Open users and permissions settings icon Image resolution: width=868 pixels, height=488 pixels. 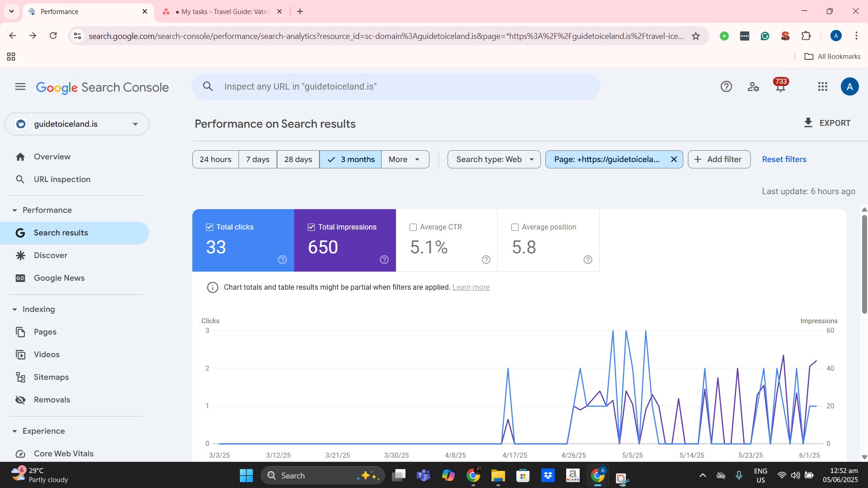(x=753, y=86)
